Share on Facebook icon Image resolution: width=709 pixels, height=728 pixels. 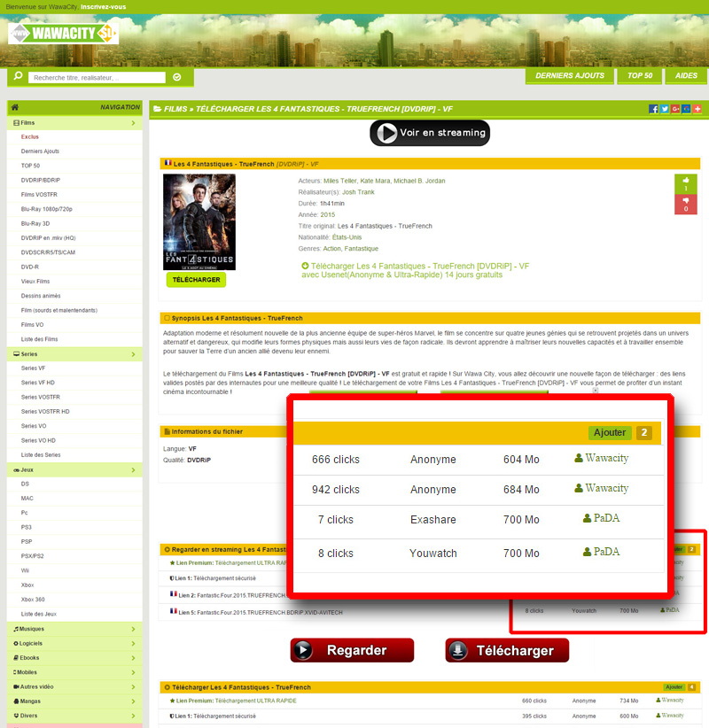(x=653, y=109)
